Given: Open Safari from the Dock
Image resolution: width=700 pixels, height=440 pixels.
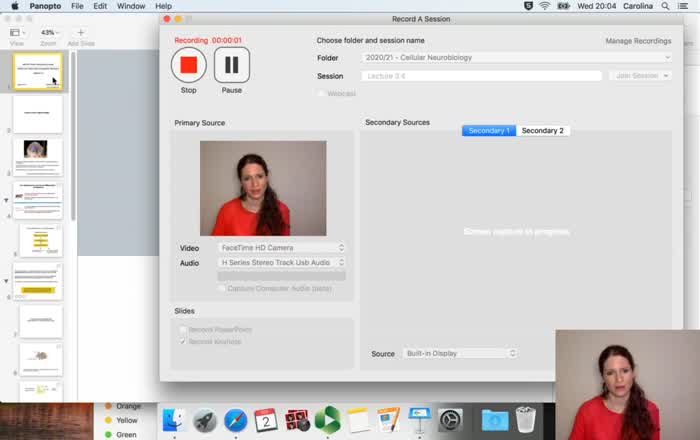Looking at the screenshot, I should 236,420.
